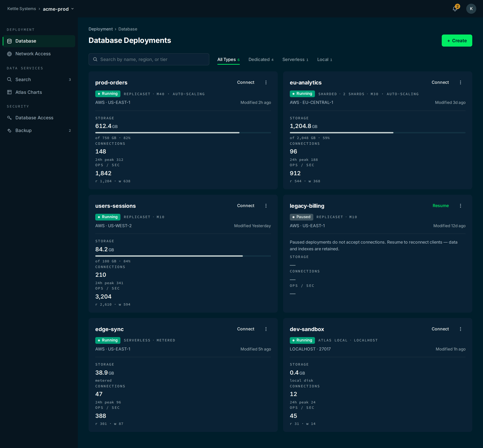Image resolution: width=483 pixels, height=448 pixels.
Task: Select the All Types tab
Action: (x=228, y=60)
